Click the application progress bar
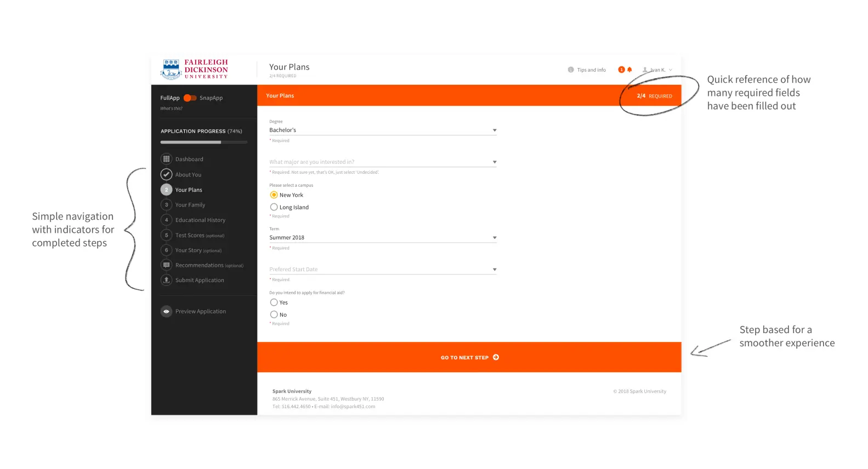868x469 pixels. click(x=204, y=142)
